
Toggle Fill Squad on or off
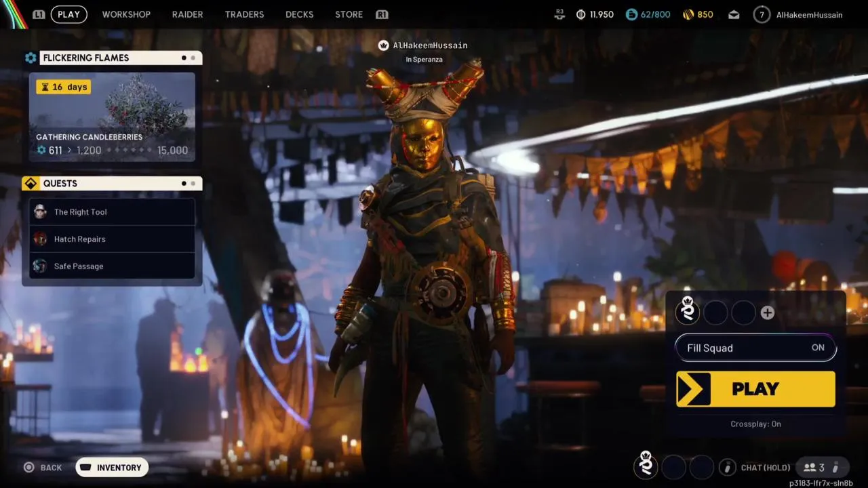tap(755, 348)
